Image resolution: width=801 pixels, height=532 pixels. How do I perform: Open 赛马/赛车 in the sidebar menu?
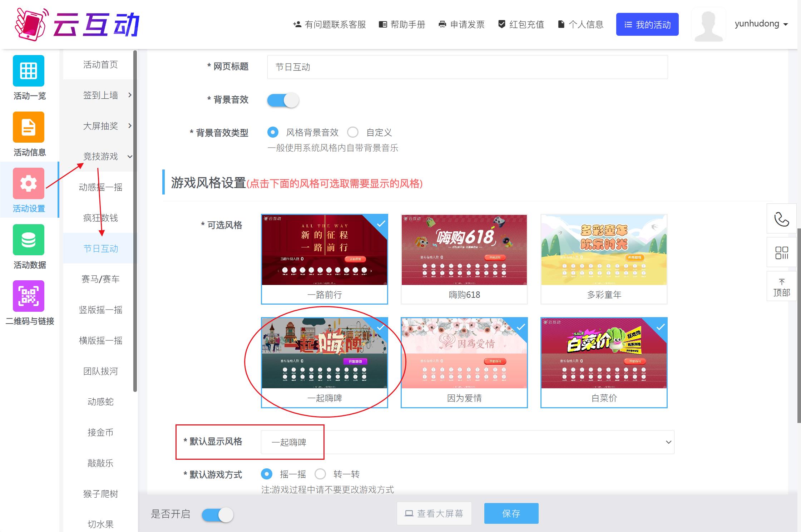click(x=100, y=279)
